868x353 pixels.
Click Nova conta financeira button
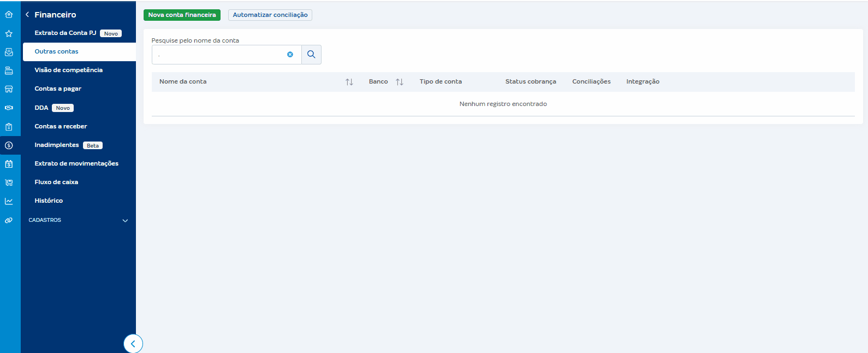pyautogui.click(x=182, y=15)
